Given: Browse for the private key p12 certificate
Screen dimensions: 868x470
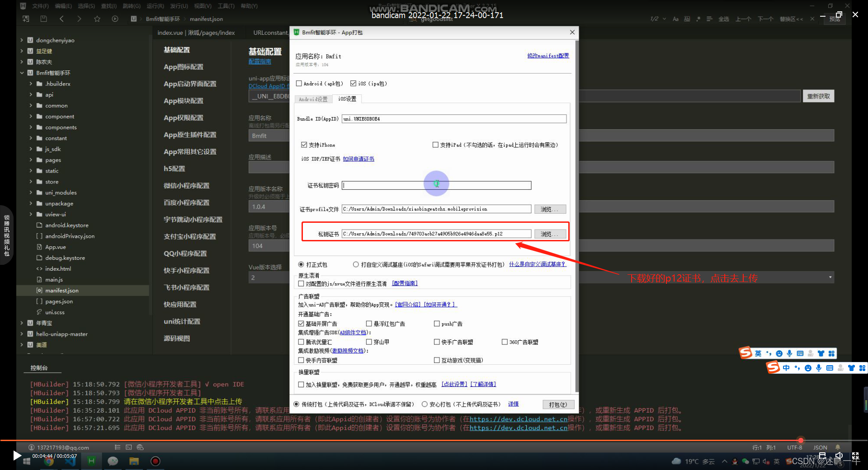Looking at the screenshot, I should (x=550, y=234).
